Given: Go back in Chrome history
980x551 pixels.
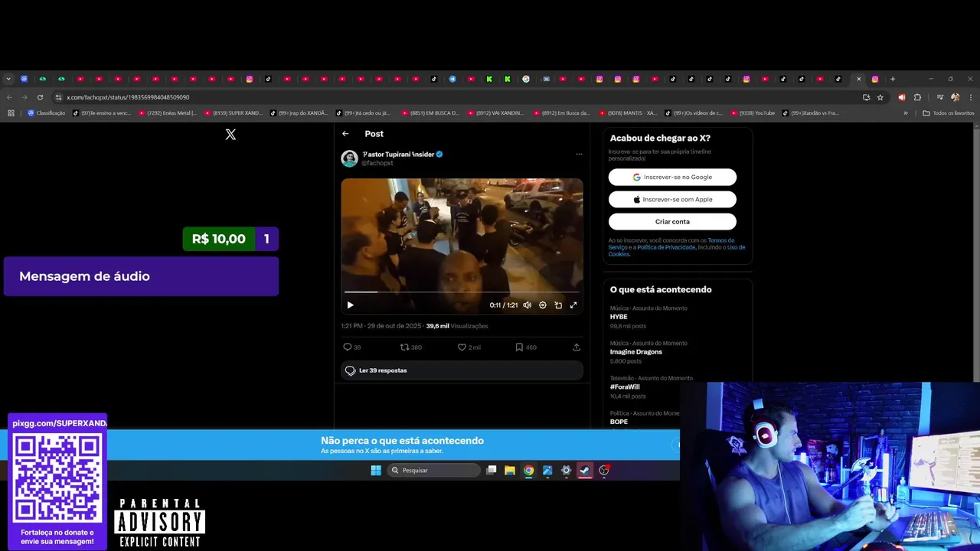Looking at the screenshot, I should tap(9, 97).
